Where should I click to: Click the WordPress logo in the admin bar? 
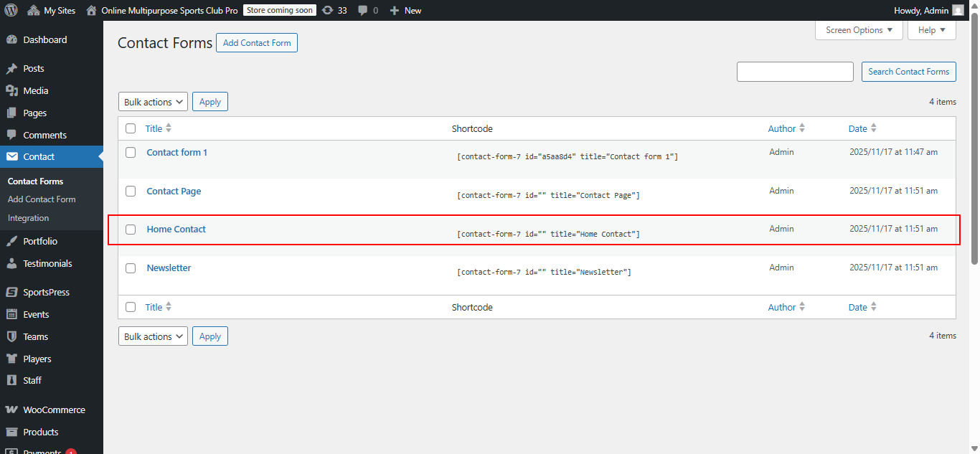(x=11, y=10)
